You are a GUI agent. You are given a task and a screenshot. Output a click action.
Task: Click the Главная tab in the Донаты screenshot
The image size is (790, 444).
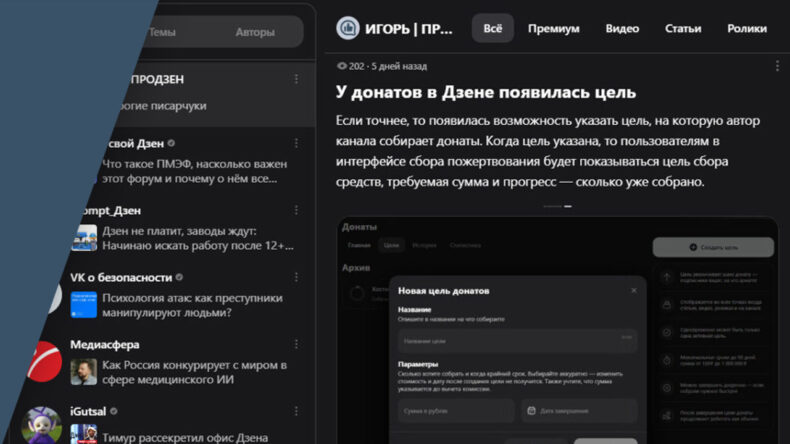click(359, 245)
